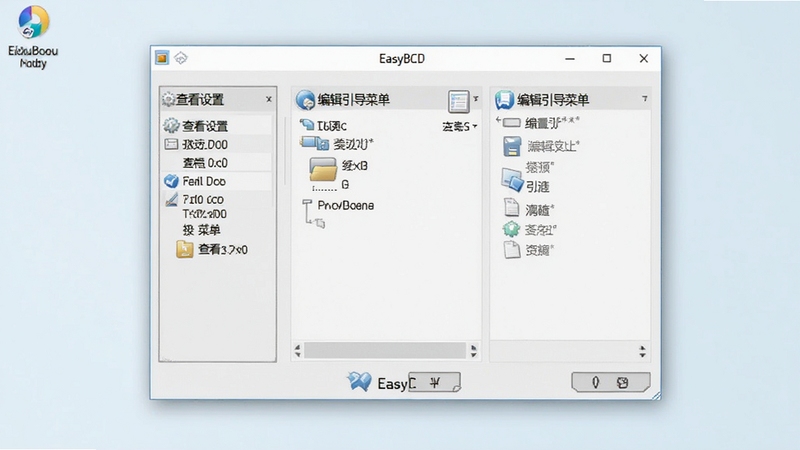The image size is (800, 450).
Task: Click the row icon next to the .D00 entry
Action: 171,144
